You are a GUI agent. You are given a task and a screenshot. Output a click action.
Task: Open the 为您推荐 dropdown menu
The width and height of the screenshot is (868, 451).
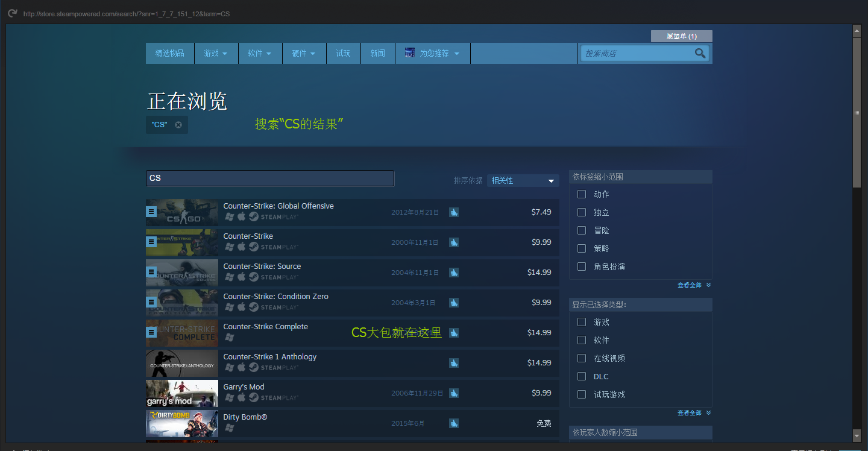coord(433,53)
